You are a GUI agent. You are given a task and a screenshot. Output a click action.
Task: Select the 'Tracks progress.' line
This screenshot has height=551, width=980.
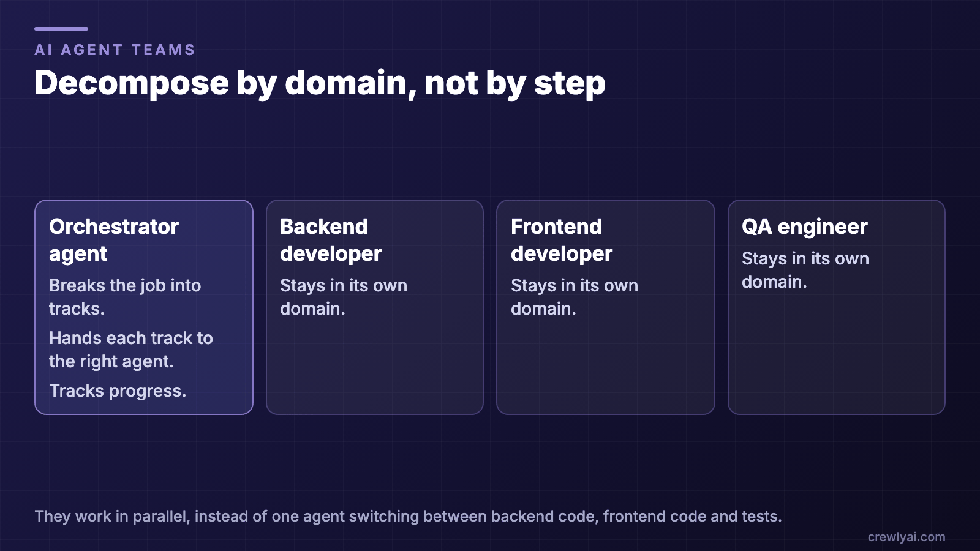click(118, 391)
